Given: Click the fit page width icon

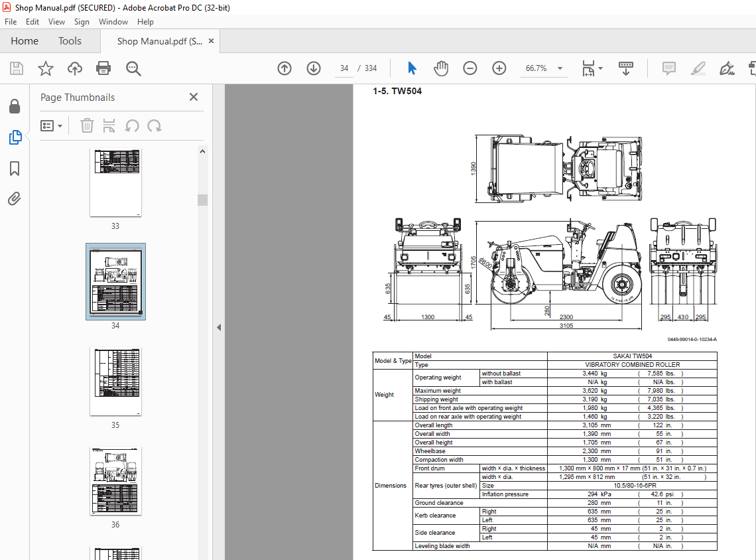Looking at the screenshot, I should 588,68.
